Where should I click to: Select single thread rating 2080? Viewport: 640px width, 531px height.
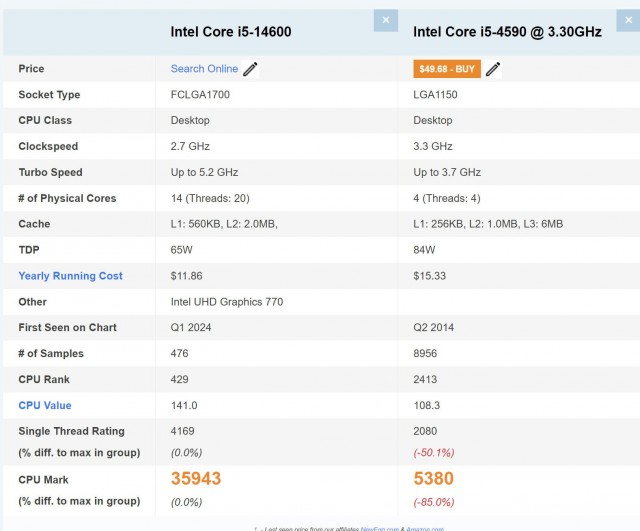425,431
